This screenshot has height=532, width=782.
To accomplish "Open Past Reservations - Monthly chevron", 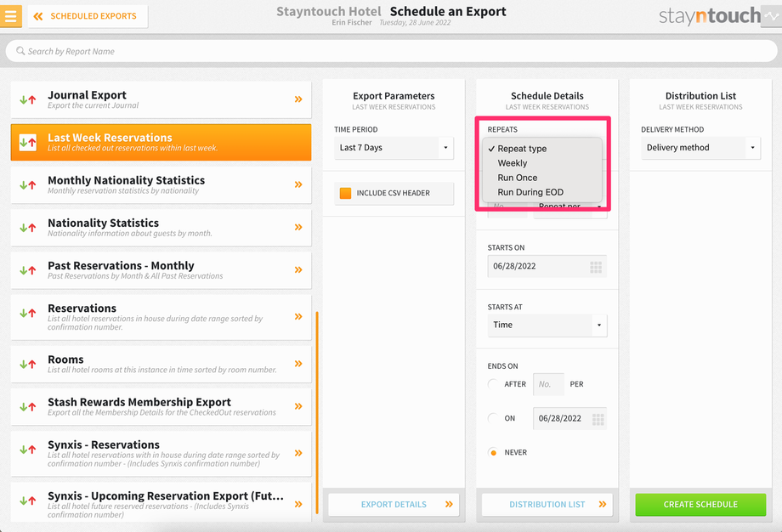I will [298, 269].
